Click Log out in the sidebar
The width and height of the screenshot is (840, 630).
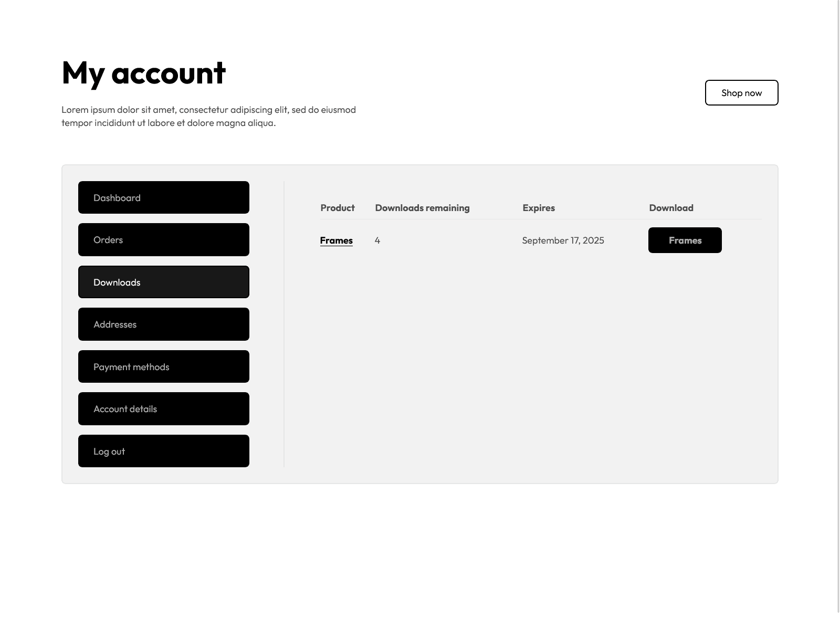pos(164,451)
